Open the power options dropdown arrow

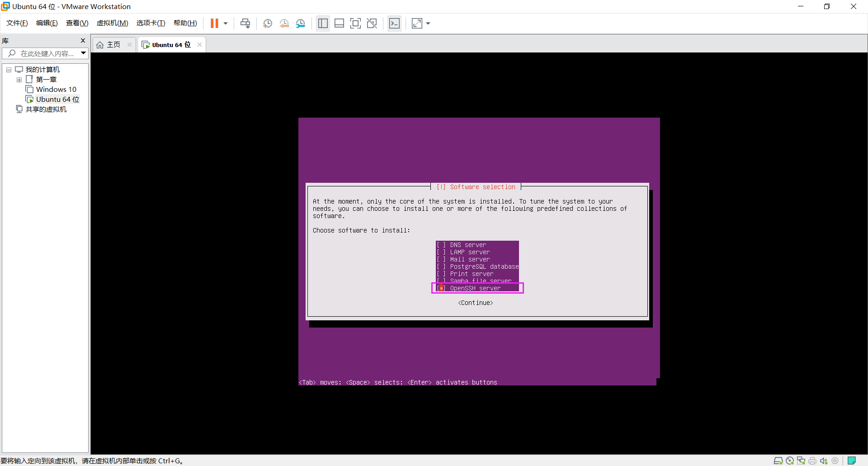pyautogui.click(x=226, y=24)
